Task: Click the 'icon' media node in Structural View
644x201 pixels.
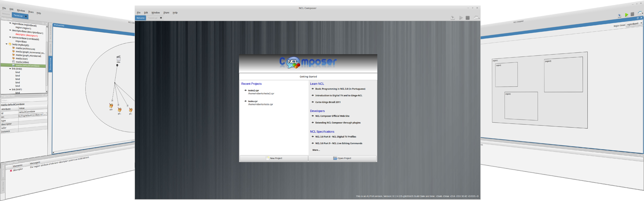Action: pyautogui.click(x=111, y=106)
